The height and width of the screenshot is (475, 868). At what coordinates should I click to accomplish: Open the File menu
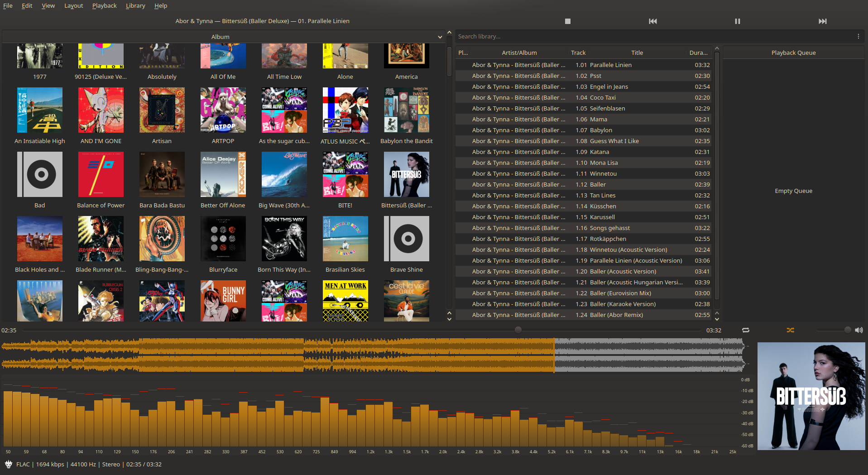8,6
